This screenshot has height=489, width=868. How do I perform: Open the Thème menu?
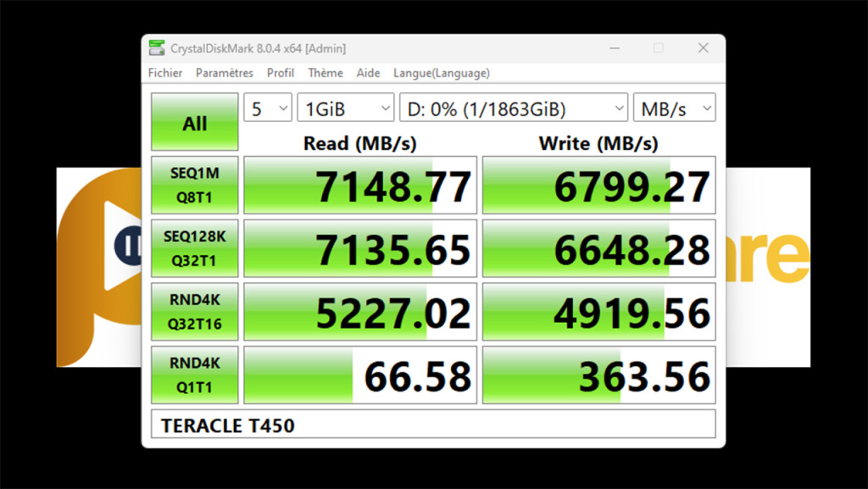coord(325,73)
